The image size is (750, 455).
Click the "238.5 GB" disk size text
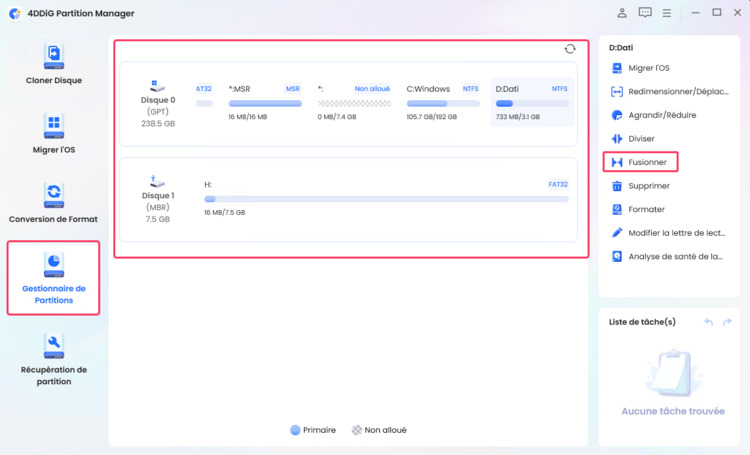[x=158, y=123]
